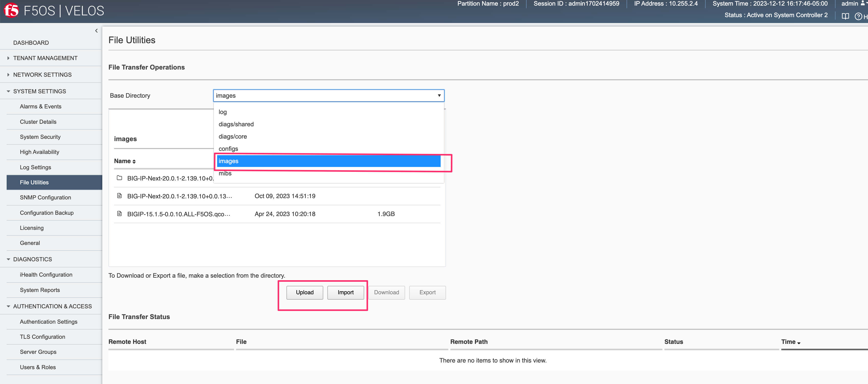
Task: Click file icon for Oct 09 BIG-IP-Next file
Action: (x=119, y=196)
